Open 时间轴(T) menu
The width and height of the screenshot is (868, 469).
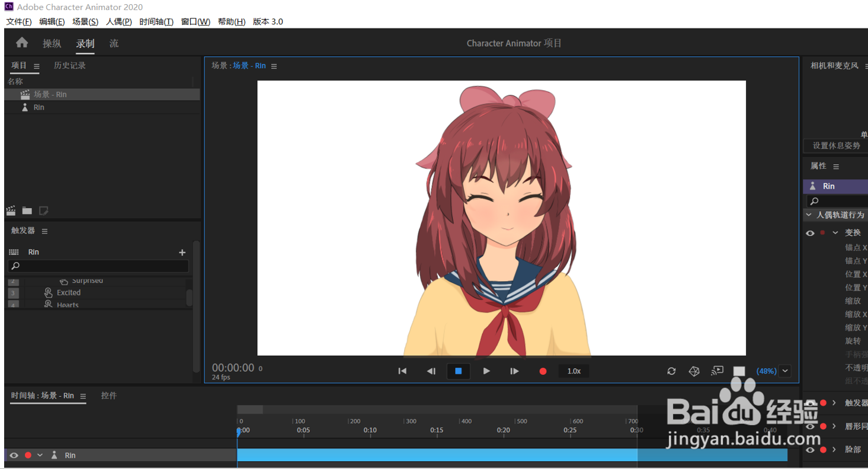pyautogui.click(x=156, y=22)
